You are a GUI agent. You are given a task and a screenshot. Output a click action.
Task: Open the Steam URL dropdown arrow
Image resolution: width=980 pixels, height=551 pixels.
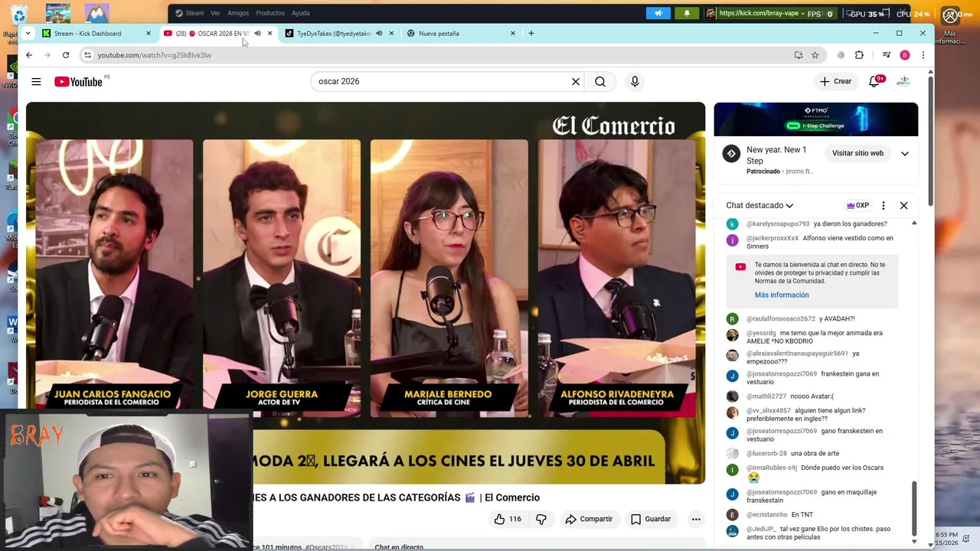[802, 13]
